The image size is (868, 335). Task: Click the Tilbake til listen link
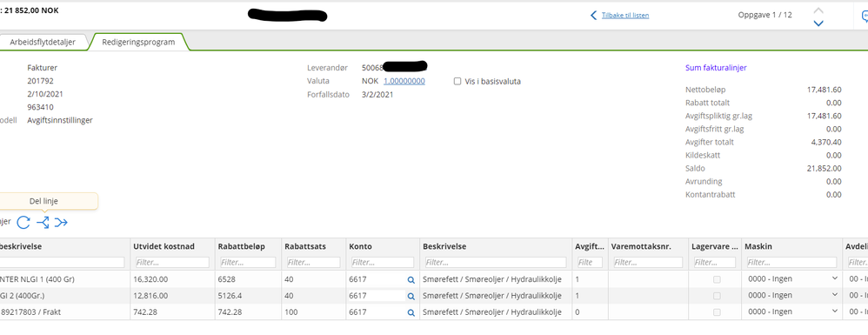[x=625, y=16]
